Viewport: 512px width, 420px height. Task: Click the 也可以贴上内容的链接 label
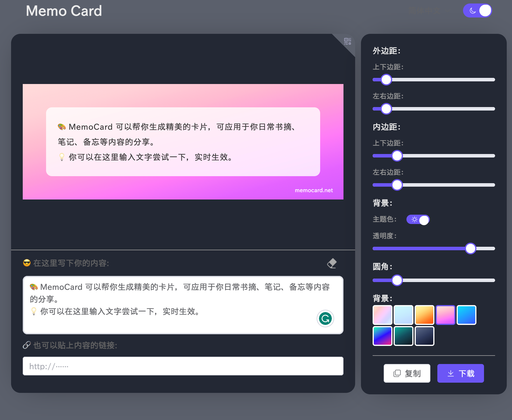[x=75, y=345]
